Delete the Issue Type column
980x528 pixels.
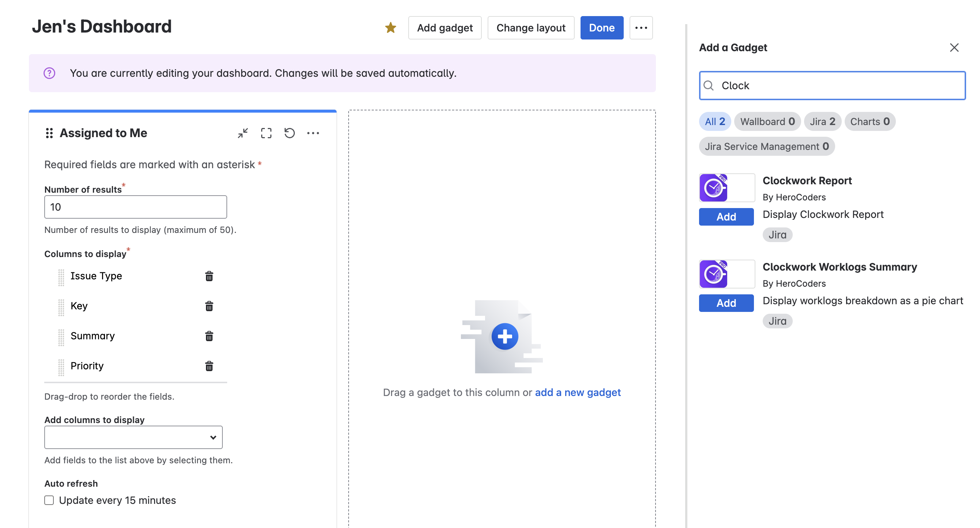tap(209, 276)
